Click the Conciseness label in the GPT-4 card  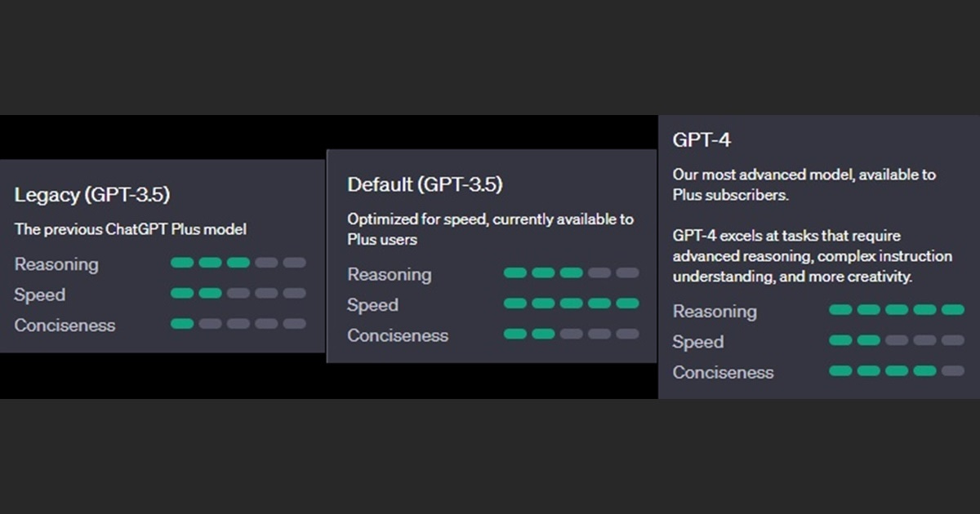723,373
